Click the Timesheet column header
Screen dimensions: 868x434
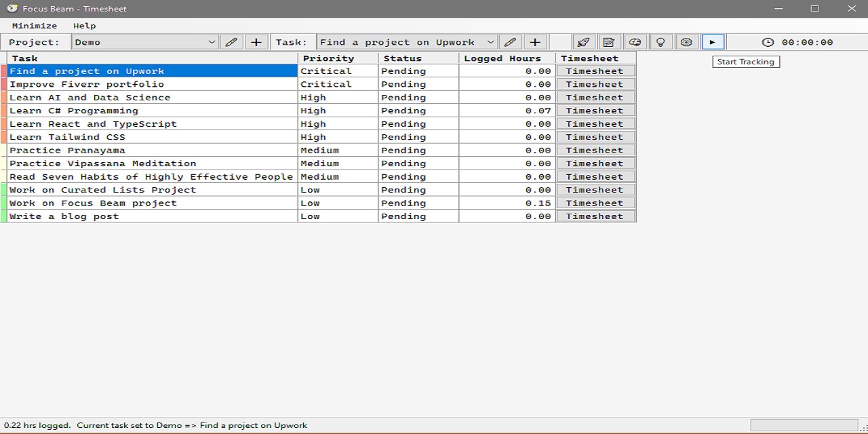[x=596, y=58]
